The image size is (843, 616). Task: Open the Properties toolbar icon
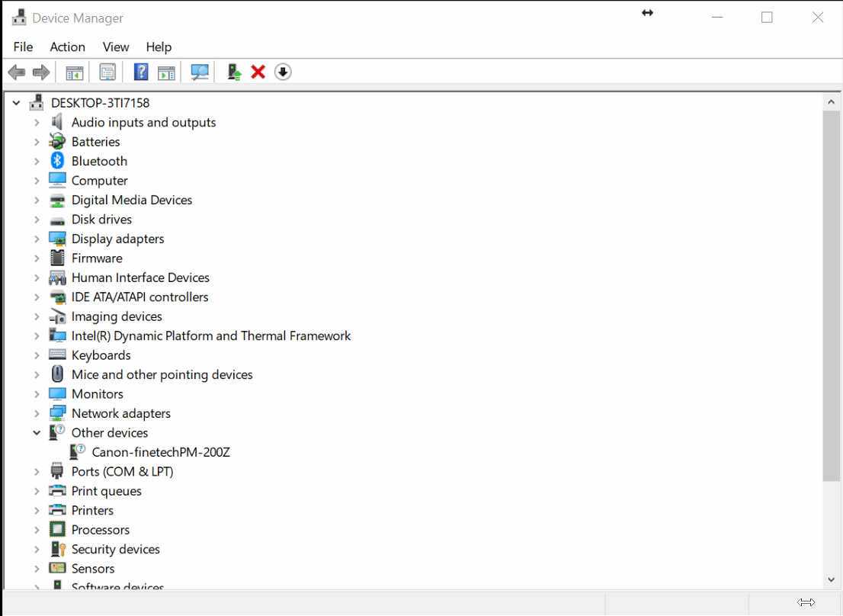[107, 72]
